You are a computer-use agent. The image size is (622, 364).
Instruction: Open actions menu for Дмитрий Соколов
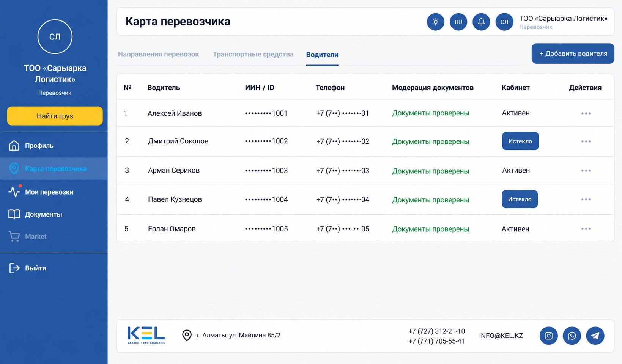tap(586, 141)
